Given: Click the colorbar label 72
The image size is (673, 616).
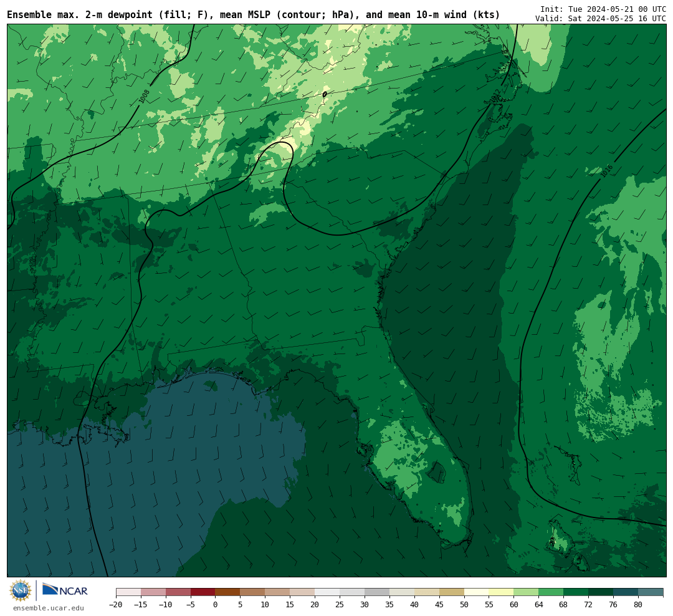Looking at the screenshot, I should 588,605.
